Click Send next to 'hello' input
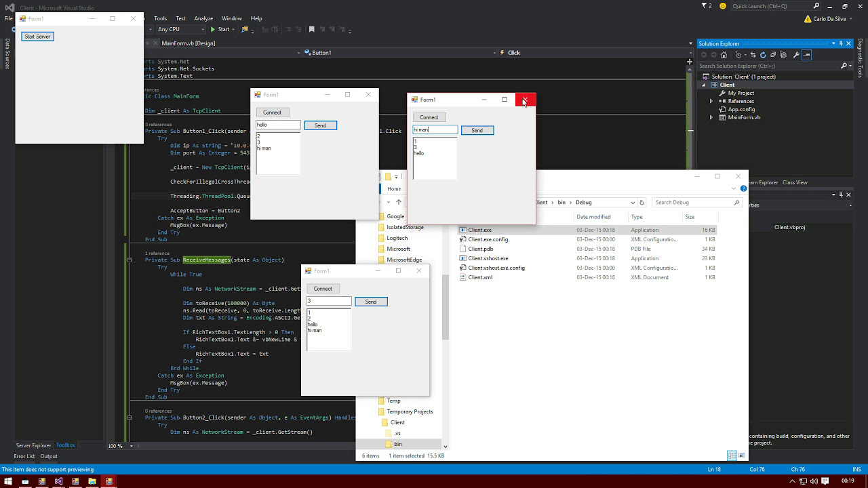 [x=320, y=125]
